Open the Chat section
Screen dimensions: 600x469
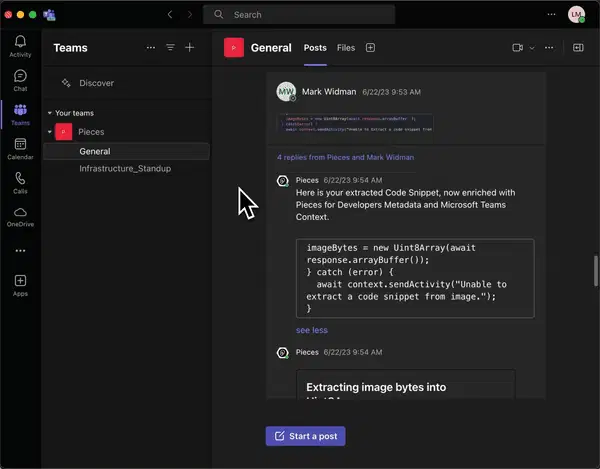[20, 80]
